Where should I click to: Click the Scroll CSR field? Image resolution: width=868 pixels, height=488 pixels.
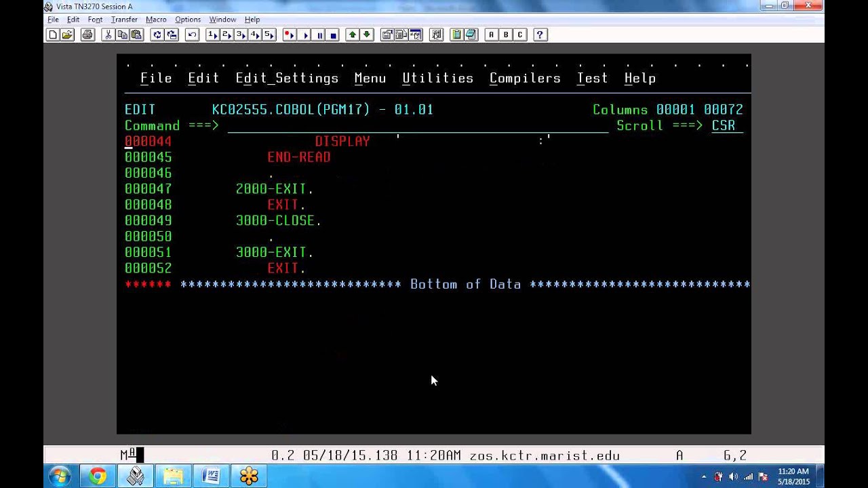point(727,126)
